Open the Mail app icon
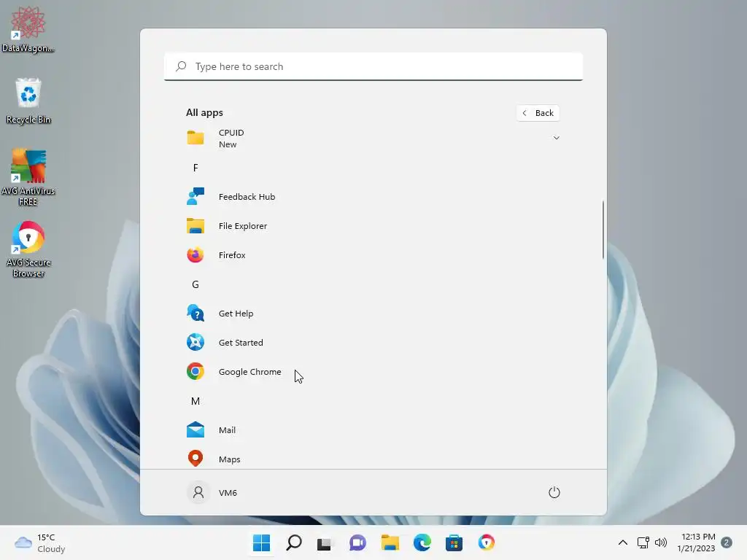 pos(196,430)
